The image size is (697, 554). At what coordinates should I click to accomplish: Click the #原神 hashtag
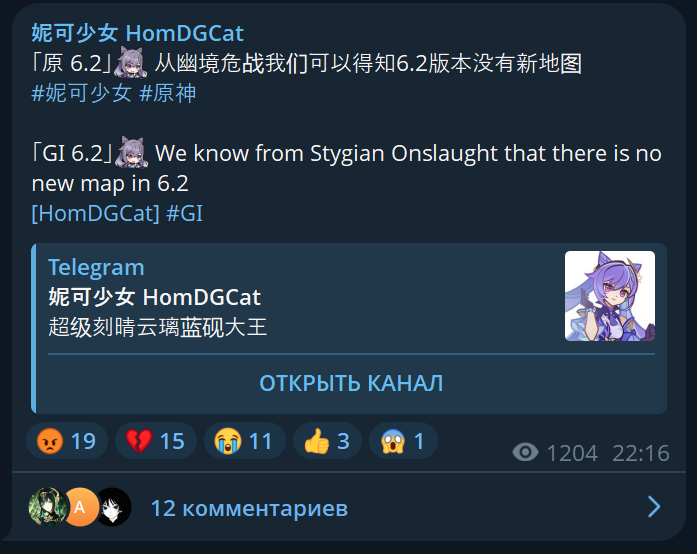(x=168, y=93)
